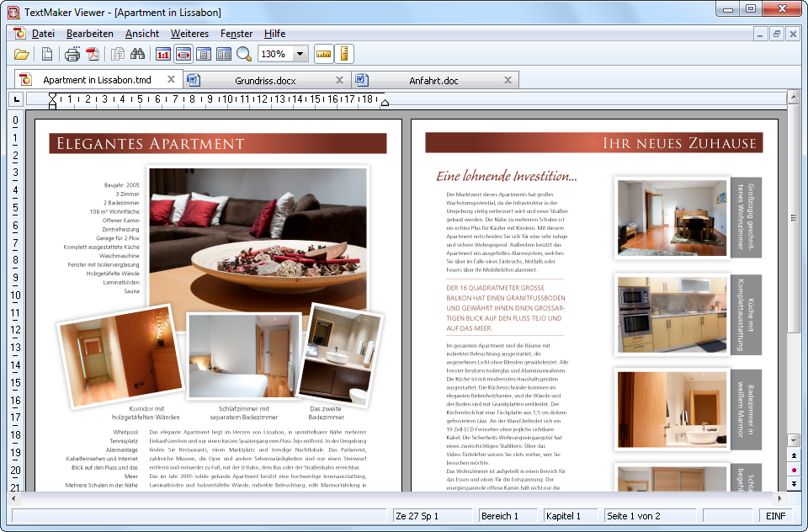
Task: Click the 130% zoom level field
Action: tap(275, 54)
